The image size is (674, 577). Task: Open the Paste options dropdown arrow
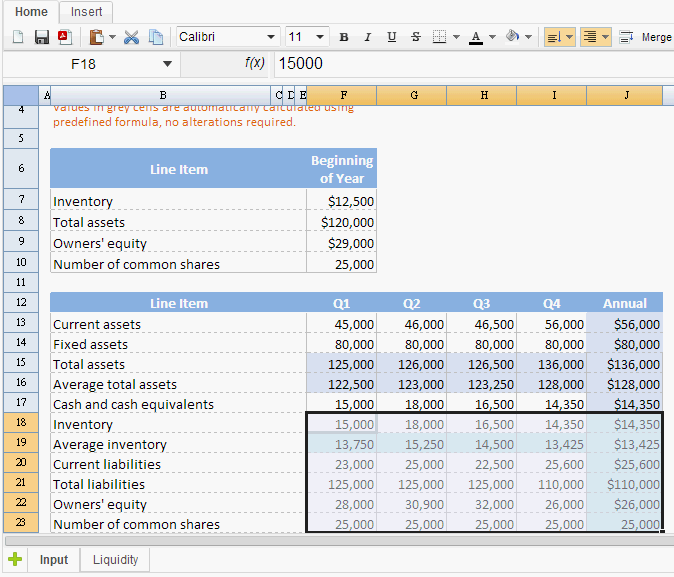click(x=112, y=37)
